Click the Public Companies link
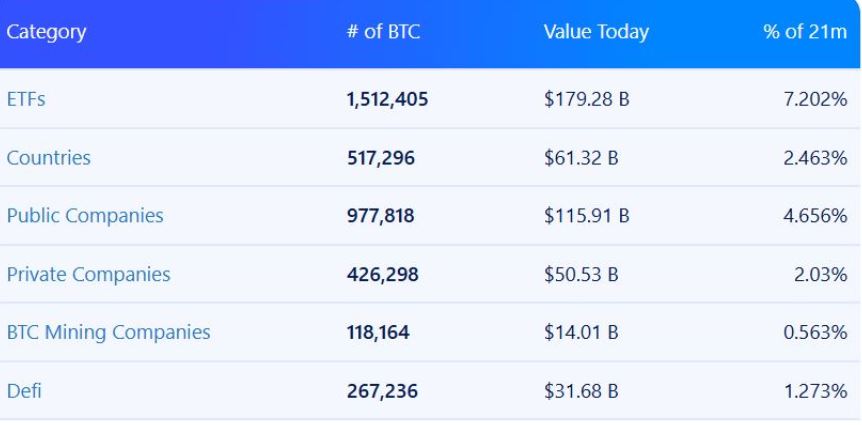The height and width of the screenshot is (425, 862). (85, 216)
